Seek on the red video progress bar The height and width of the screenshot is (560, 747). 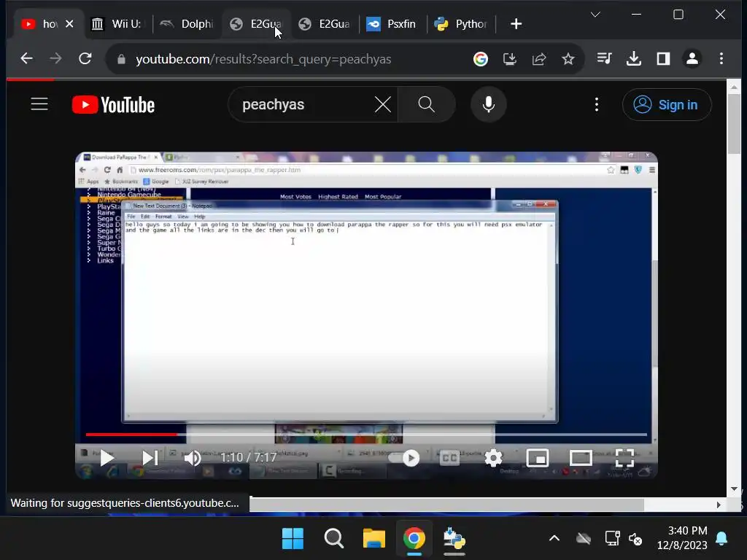(366, 435)
